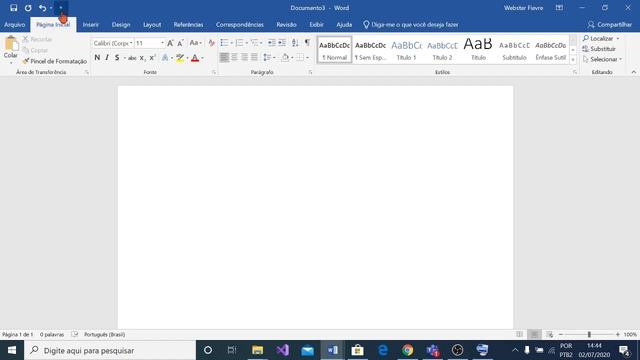Center the paragraph text

234,58
